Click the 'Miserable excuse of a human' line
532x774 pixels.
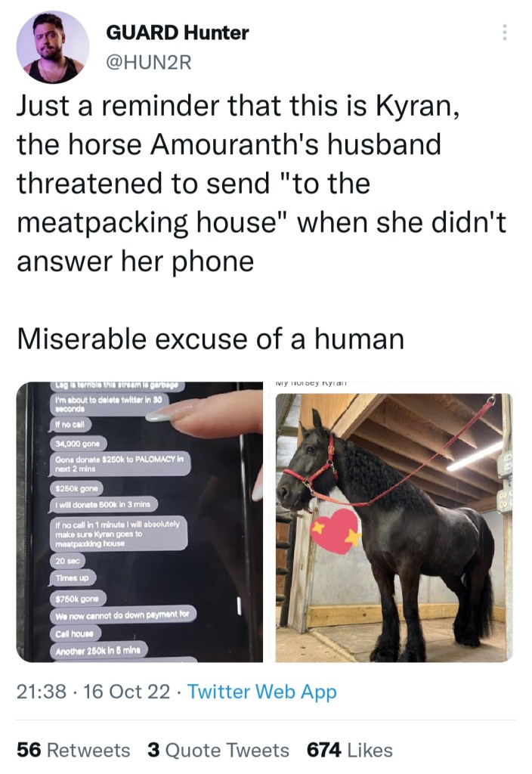pos(211,339)
